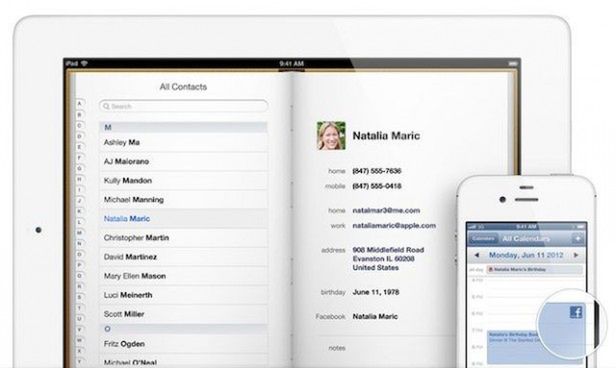Click the Monday, Jun 11 2012 date header
This screenshot has width=616, height=368.
pyautogui.click(x=526, y=255)
